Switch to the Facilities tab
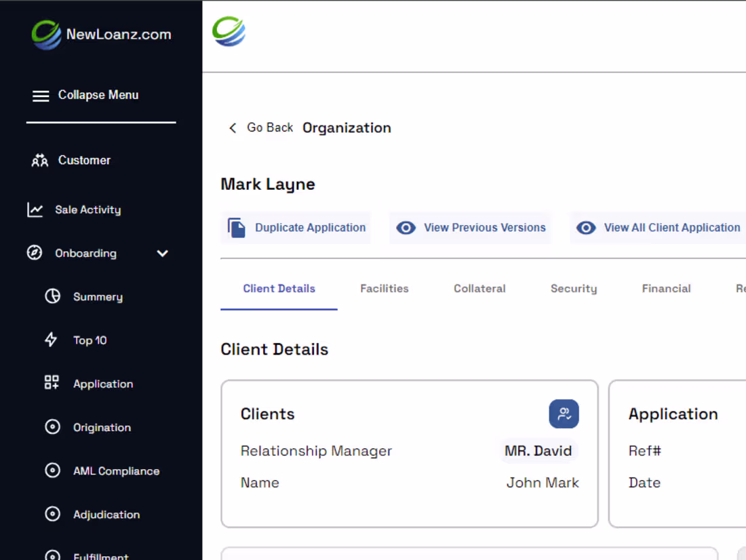 pos(385,289)
